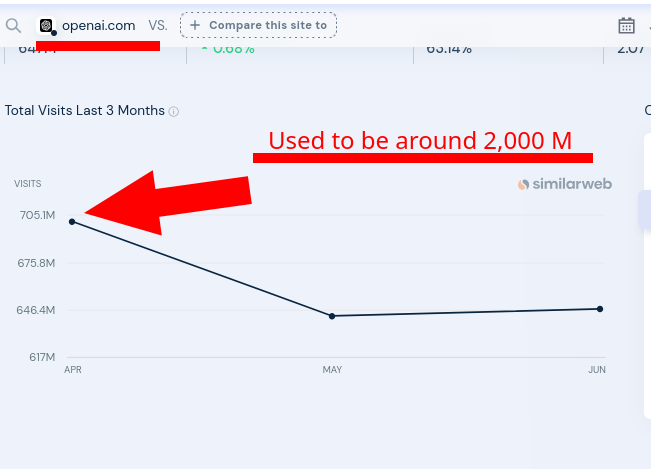651x469 pixels.
Task: Click the JUN data point on chart
Action: tap(600, 309)
